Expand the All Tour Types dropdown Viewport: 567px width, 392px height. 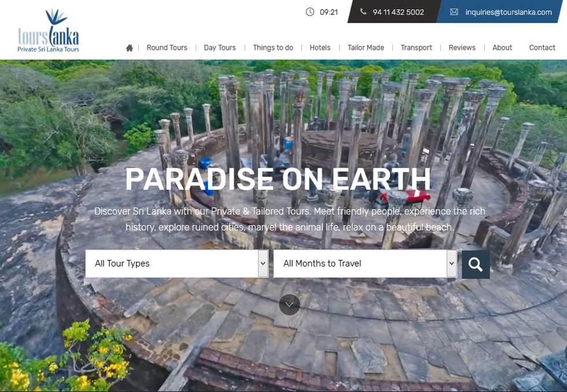pos(177,264)
